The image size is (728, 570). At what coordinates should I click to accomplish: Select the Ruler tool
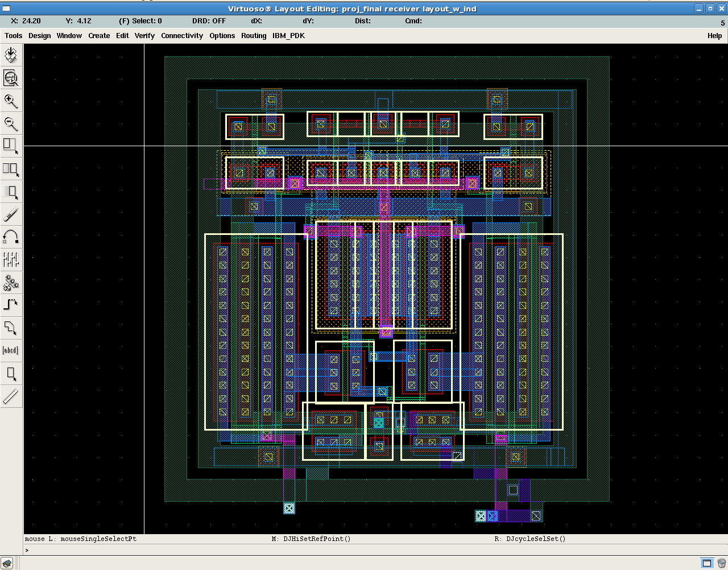click(11, 396)
